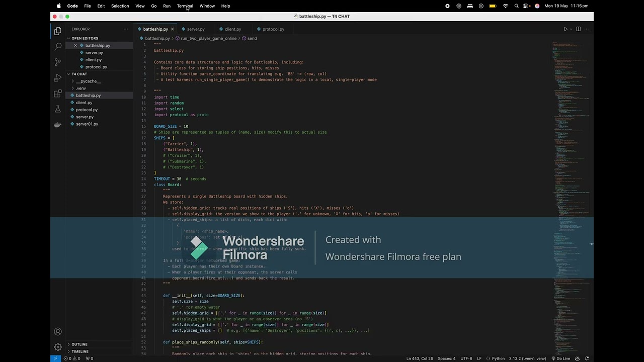Viewport: 644px width, 362px height.
Task: Split the editor to the right
Action: pyautogui.click(x=578, y=29)
